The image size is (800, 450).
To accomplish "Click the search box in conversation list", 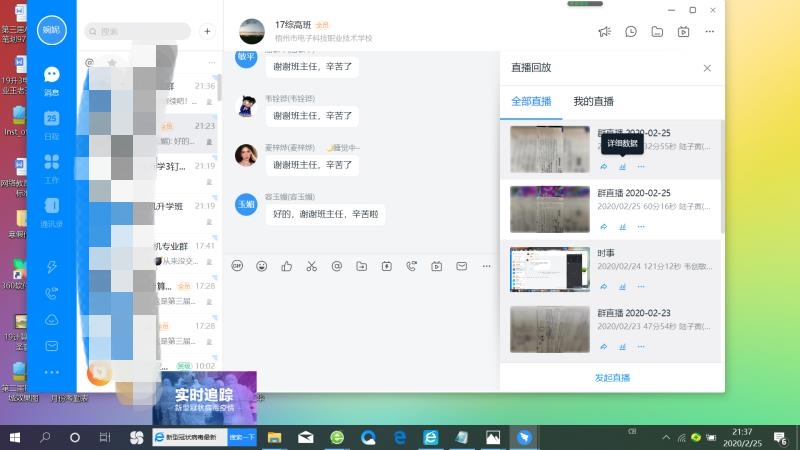I will click(x=140, y=31).
